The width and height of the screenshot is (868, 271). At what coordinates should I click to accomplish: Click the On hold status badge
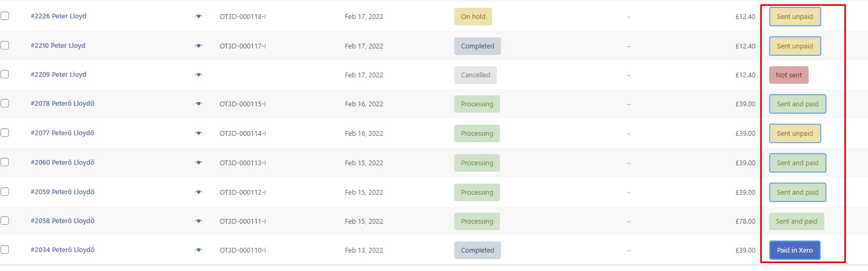tap(473, 17)
